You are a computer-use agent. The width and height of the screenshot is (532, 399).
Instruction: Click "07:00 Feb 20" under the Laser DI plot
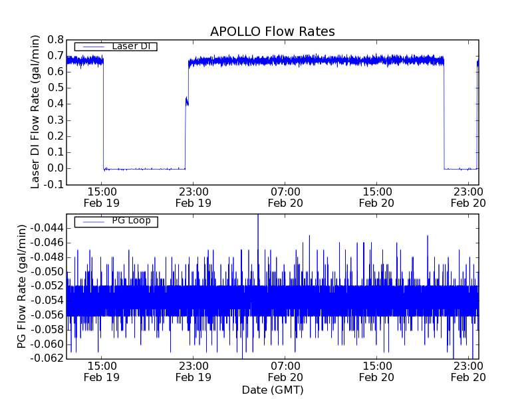[x=285, y=198]
